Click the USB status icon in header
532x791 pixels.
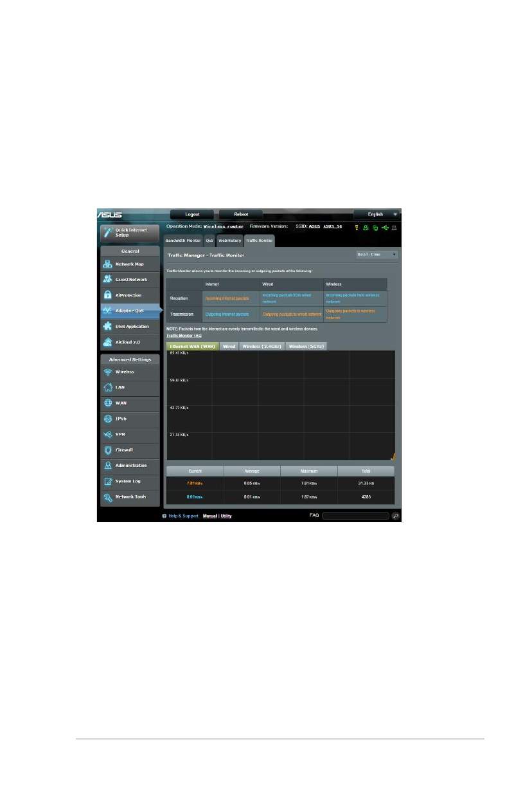pyautogui.click(x=385, y=227)
